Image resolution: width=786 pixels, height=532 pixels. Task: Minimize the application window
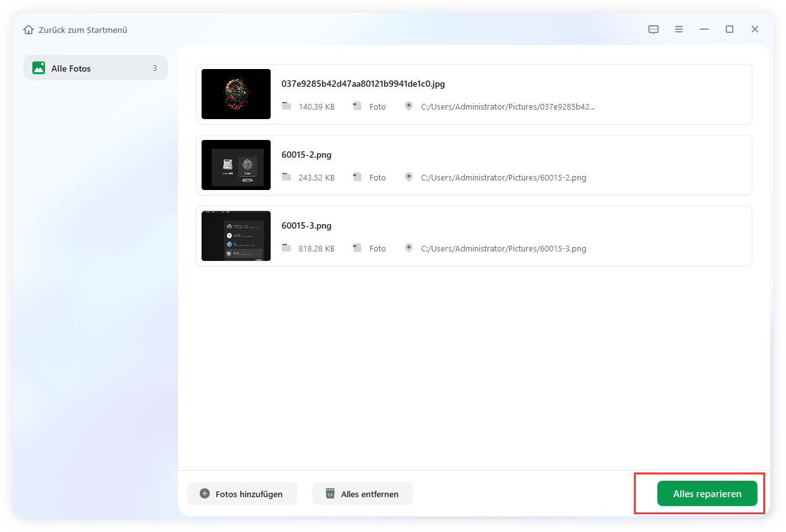coord(704,29)
